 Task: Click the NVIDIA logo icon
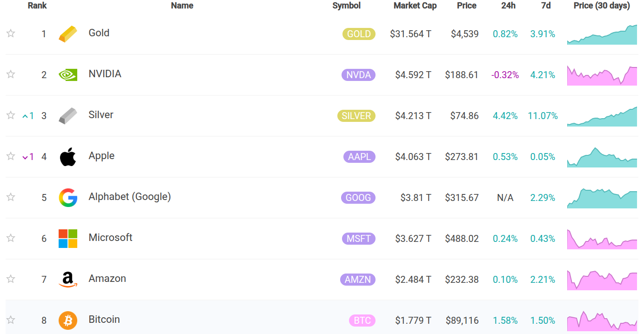tap(68, 74)
